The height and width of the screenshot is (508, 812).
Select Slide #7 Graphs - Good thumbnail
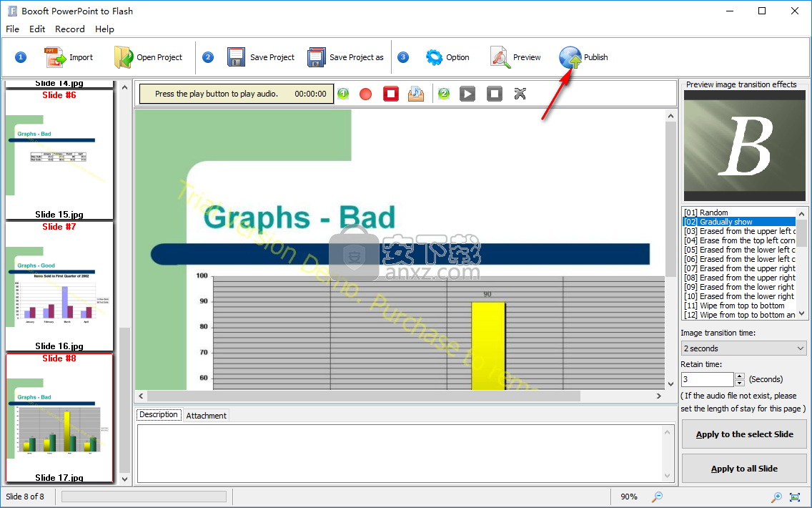coord(59,286)
